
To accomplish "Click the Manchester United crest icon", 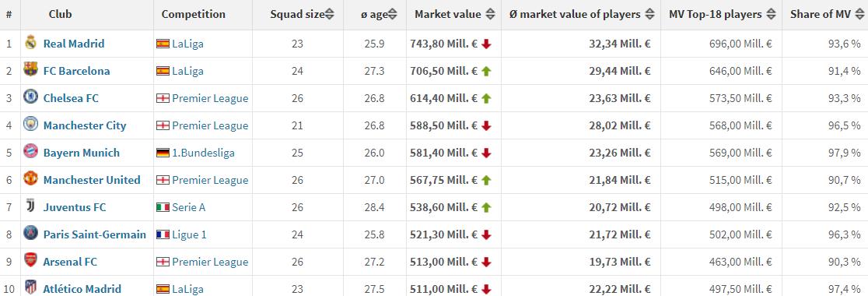I will pyautogui.click(x=30, y=178).
